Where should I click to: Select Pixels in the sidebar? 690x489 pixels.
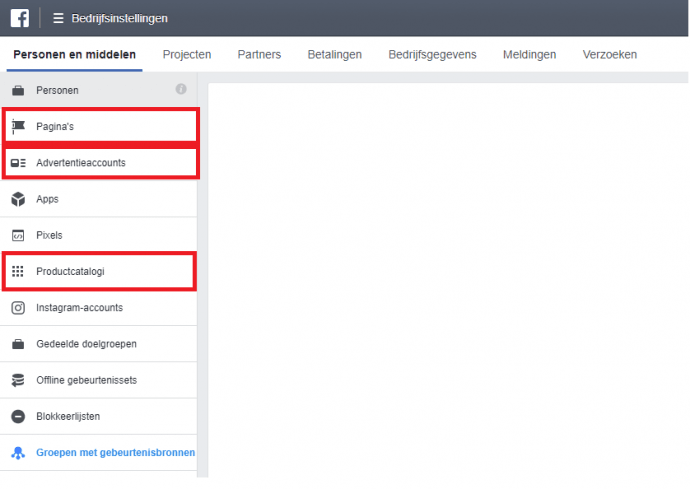click(x=99, y=235)
